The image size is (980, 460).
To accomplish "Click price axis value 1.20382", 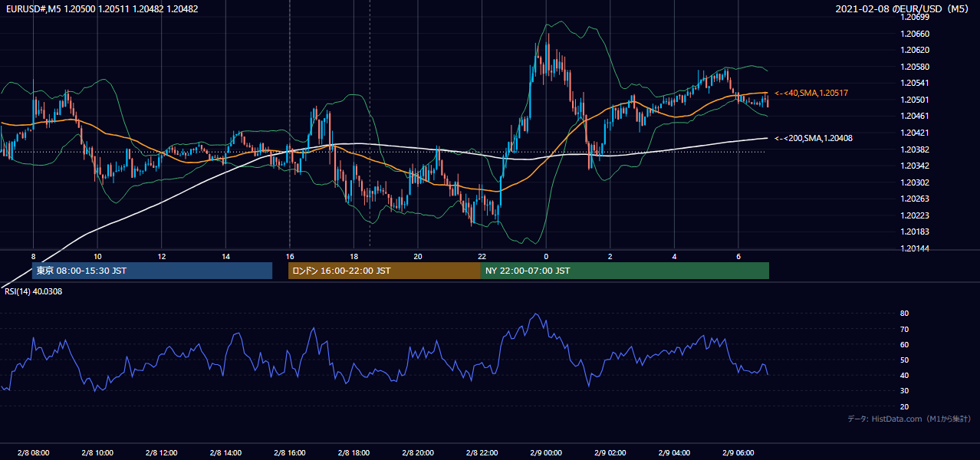I will point(915,149).
